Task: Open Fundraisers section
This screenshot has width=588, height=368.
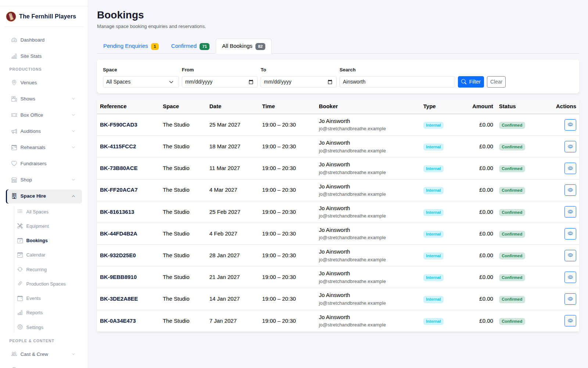Action: point(44,164)
